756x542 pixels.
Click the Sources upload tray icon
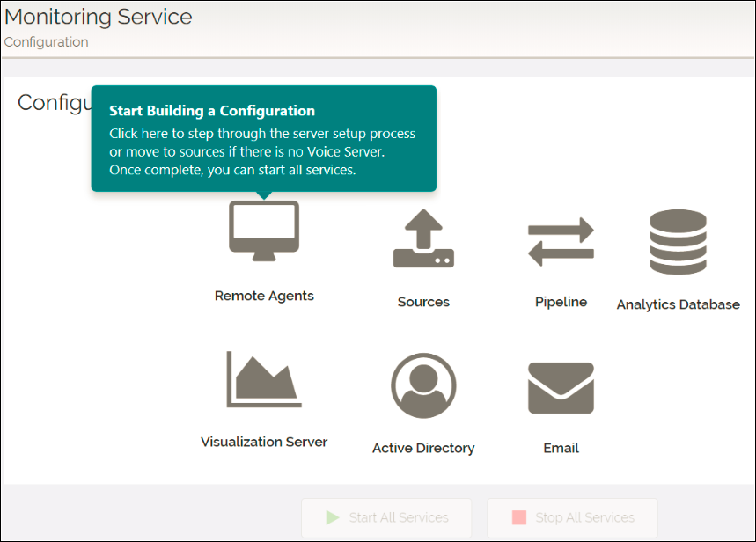423,239
